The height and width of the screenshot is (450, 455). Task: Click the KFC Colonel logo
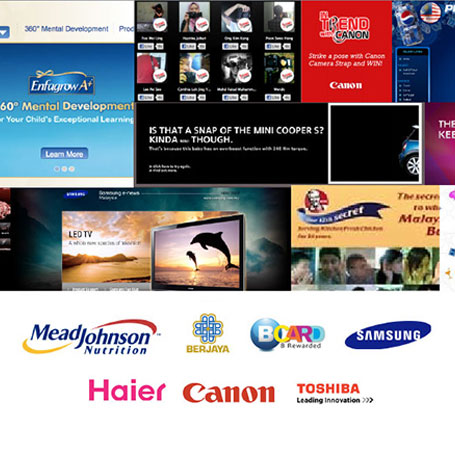click(x=316, y=201)
